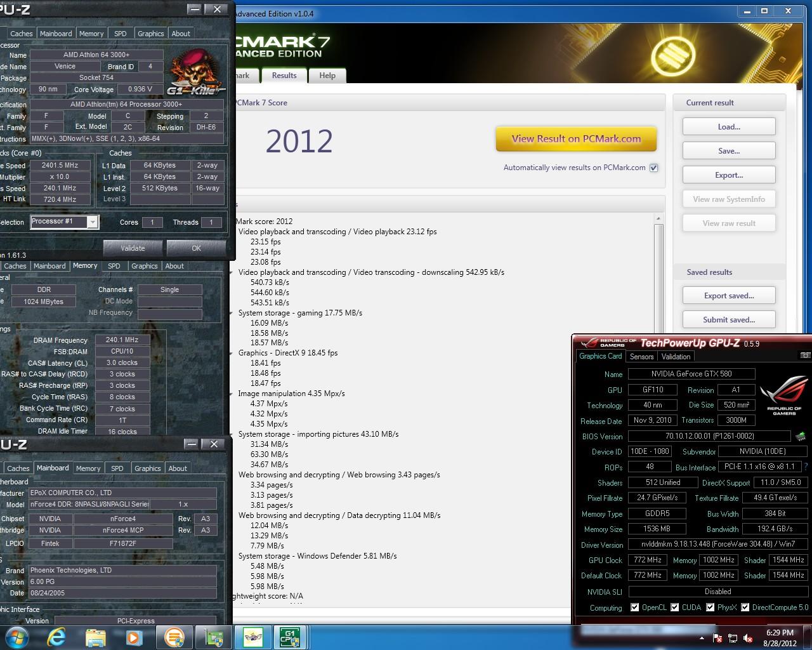Click the Load... button
This screenshot has width=812, height=650.
tap(729, 126)
